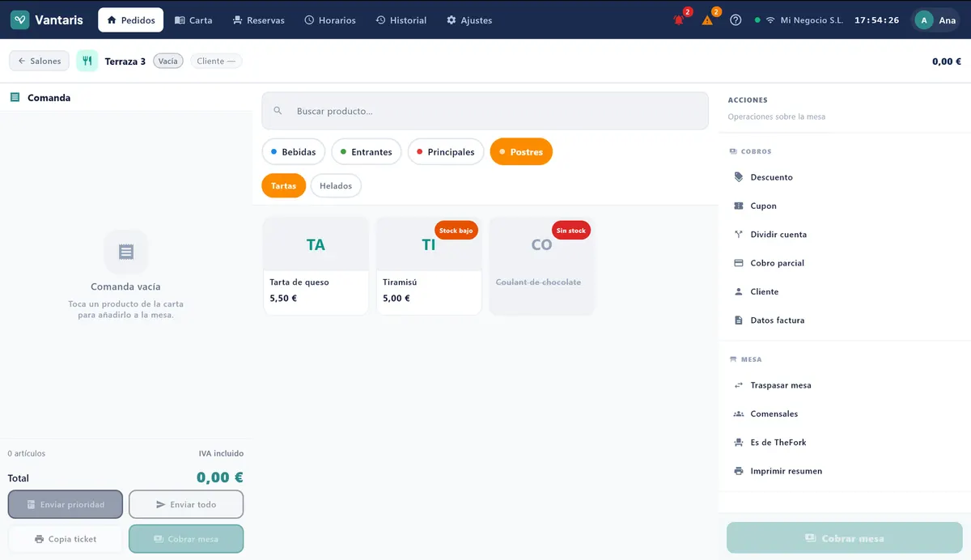Open the red bell notifications icon
Image resolution: width=971 pixels, height=560 pixels.
click(x=679, y=20)
